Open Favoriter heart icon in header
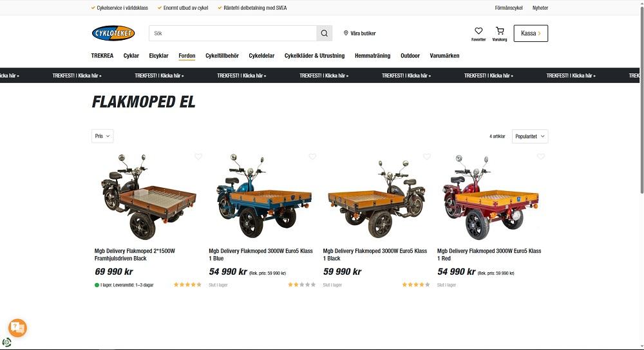This screenshot has width=644, height=350. click(478, 31)
